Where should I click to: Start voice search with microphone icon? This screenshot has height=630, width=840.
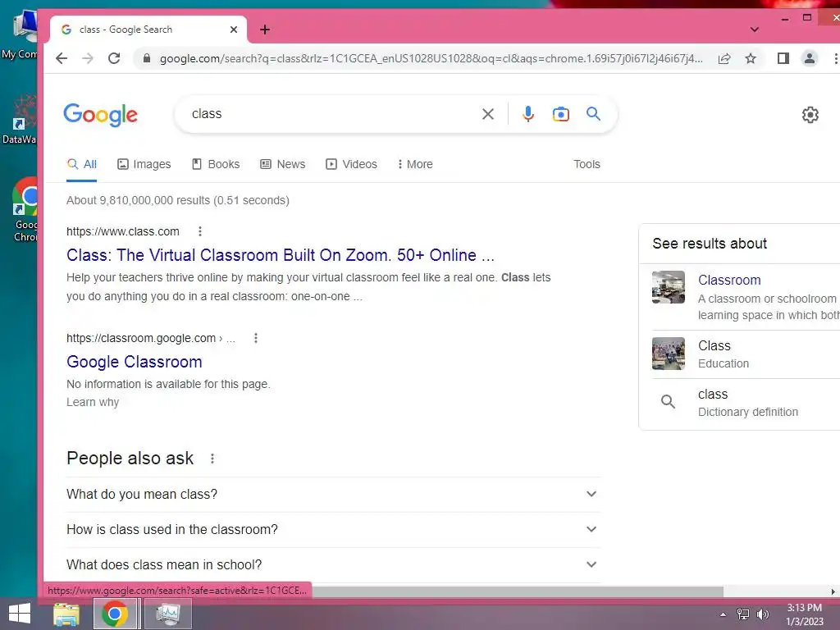[528, 113]
